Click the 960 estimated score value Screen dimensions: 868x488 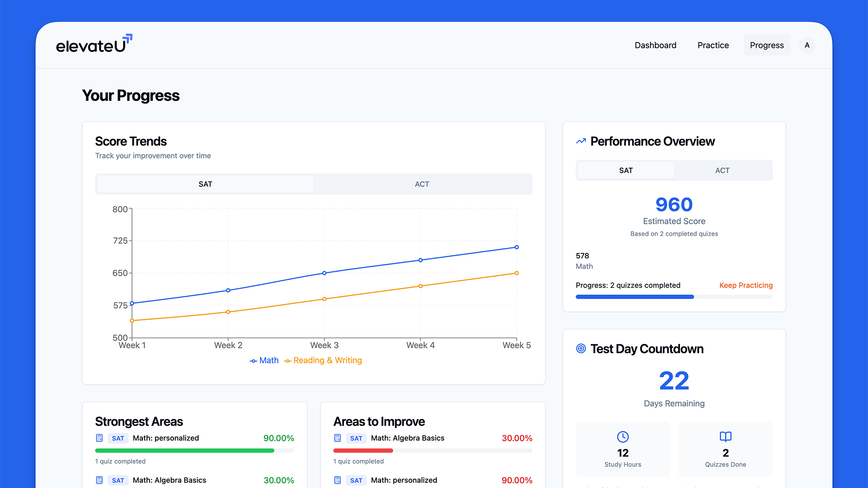tap(674, 205)
